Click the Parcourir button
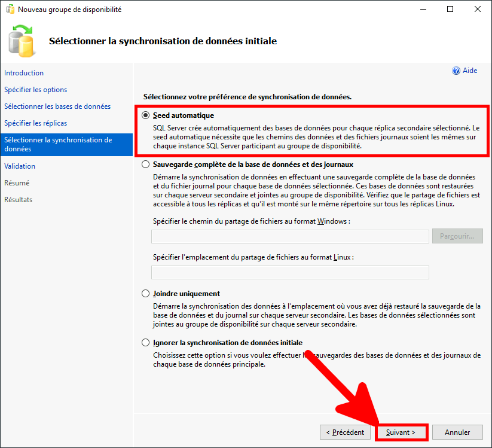 tap(457, 236)
